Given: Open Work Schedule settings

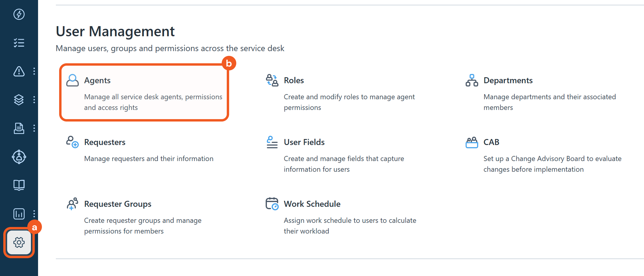Looking at the screenshot, I should click(x=312, y=204).
